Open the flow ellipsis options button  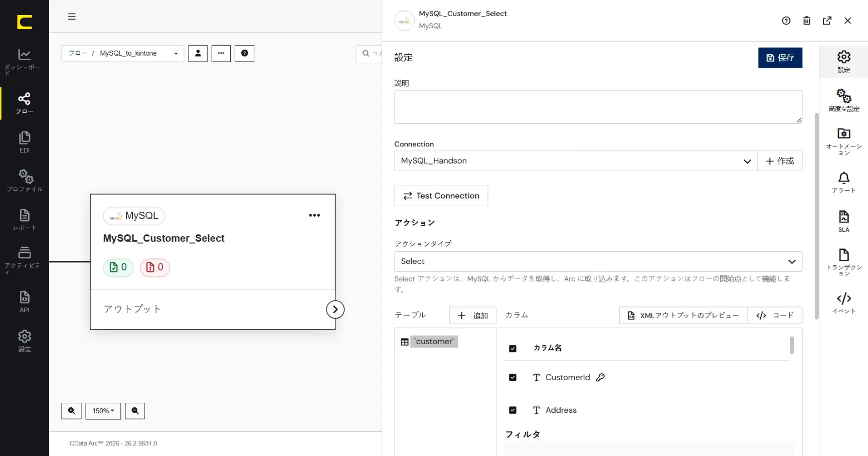(221, 53)
